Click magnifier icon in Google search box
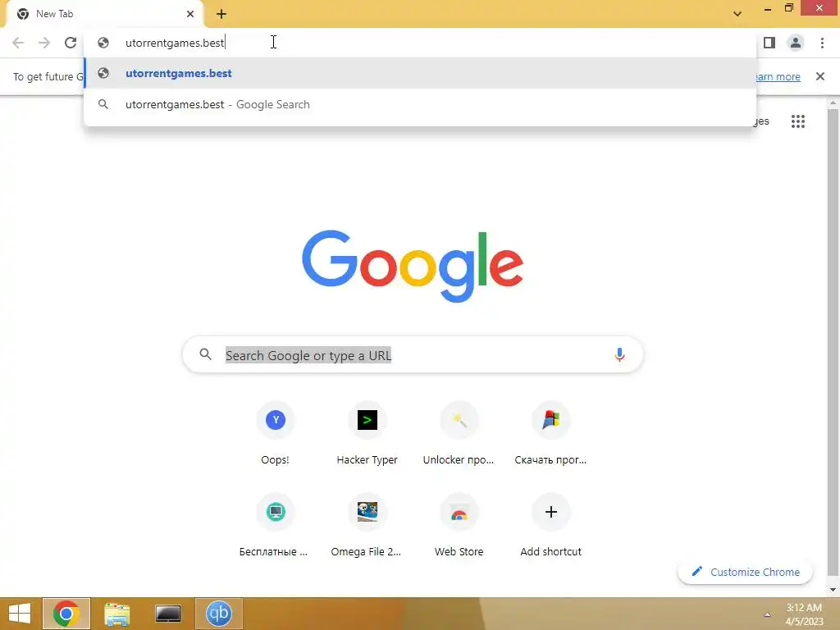The image size is (840, 630). pos(205,354)
